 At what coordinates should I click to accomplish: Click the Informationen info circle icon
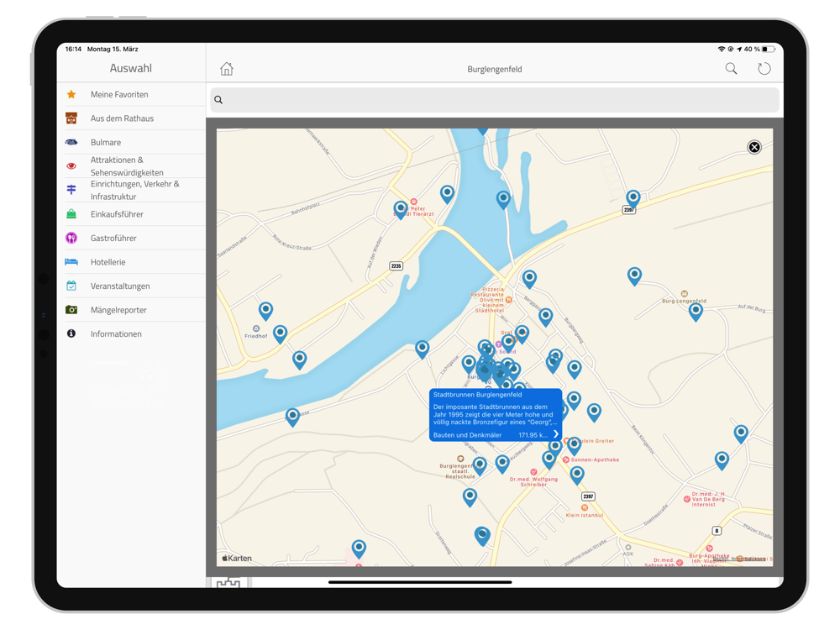(71, 333)
